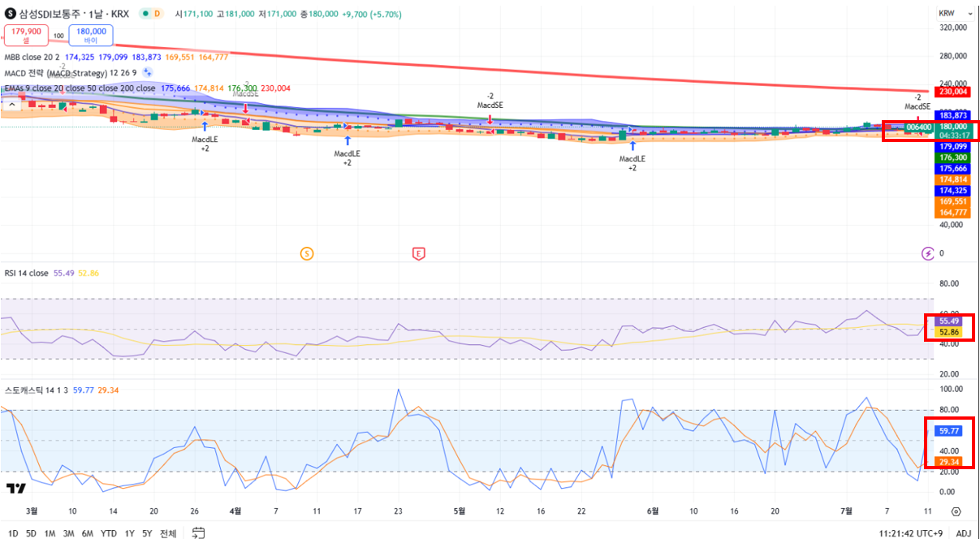980x539 pixels.
Task: Select the 1Y time range
Action: (129, 533)
